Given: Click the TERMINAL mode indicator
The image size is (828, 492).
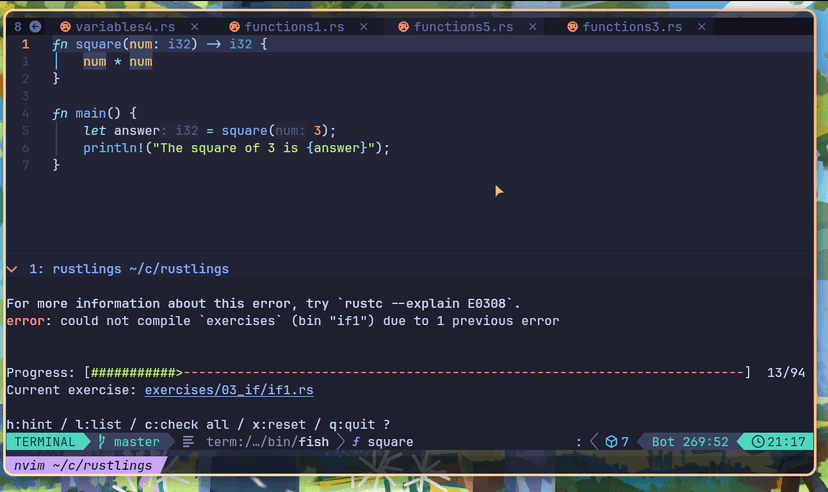Looking at the screenshot, I should [45, 442].
